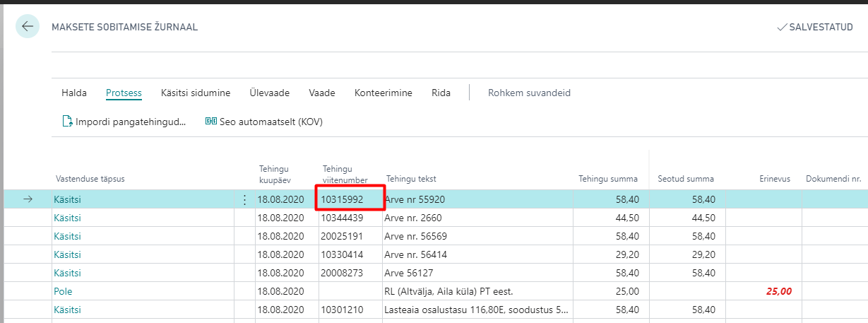
Task: Select the Arve nr. 56569 text cell
Action: [415, 236]
